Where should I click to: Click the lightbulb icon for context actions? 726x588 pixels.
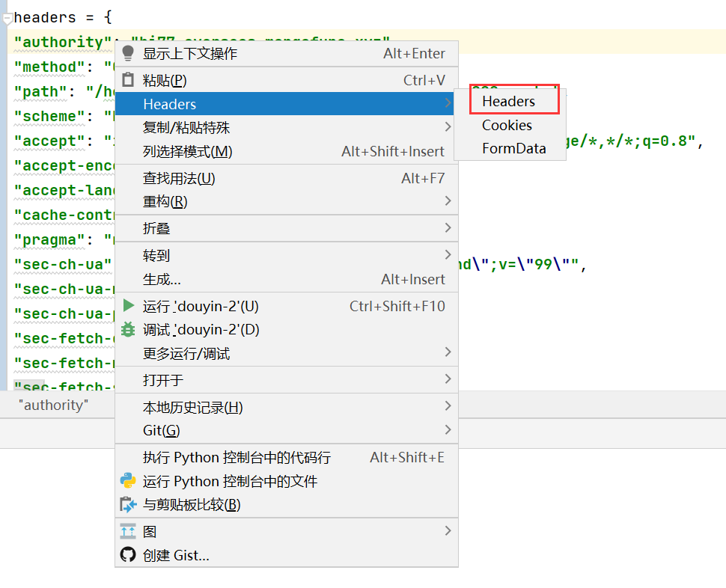tap(128, 53)
